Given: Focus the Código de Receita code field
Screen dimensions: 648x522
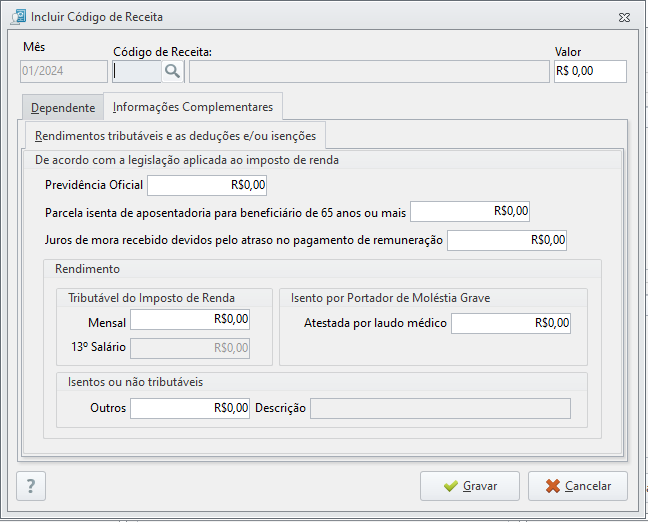Looking at the screenshot, I should tap(137, 72).
